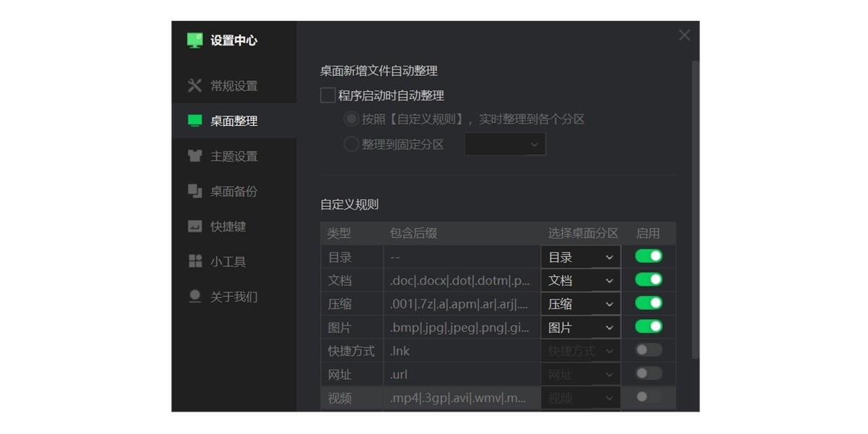Enable the 网址 rule toggle

coord(649,373)
